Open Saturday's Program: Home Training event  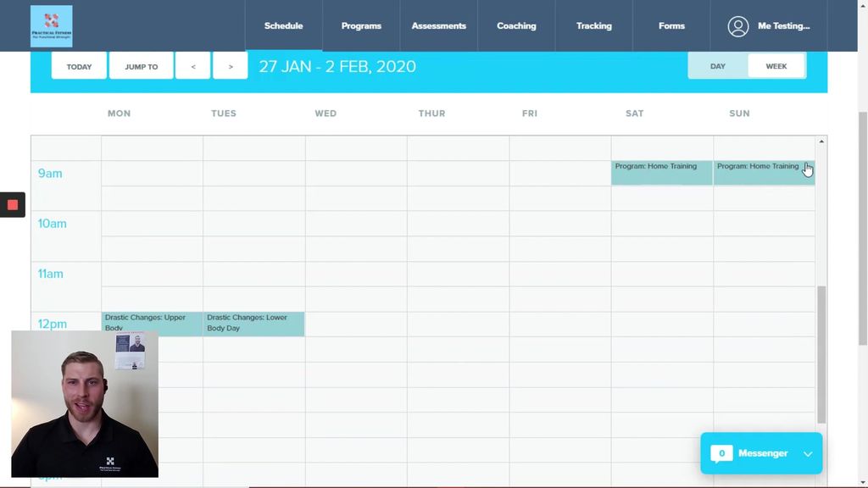click(x=661, y=173)
